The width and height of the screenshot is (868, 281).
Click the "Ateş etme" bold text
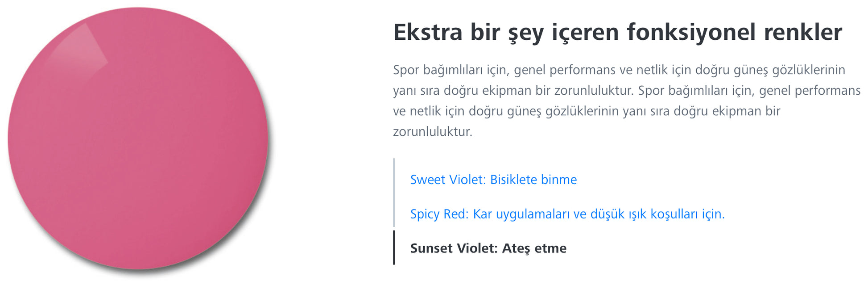point(534,248)
